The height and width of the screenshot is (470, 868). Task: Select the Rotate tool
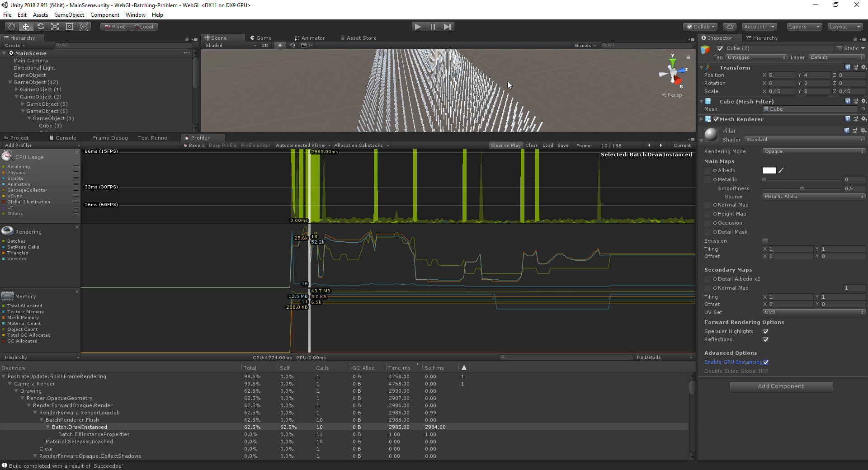(x=40, y=26)
